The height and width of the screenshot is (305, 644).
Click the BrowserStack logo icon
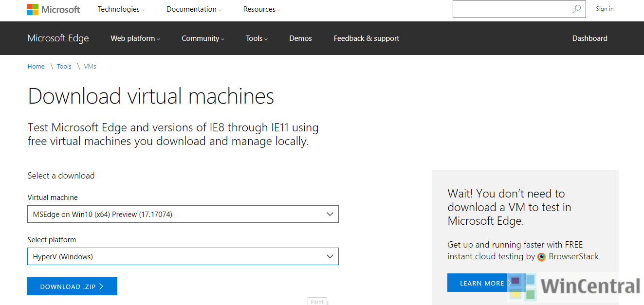coord(541,256)
